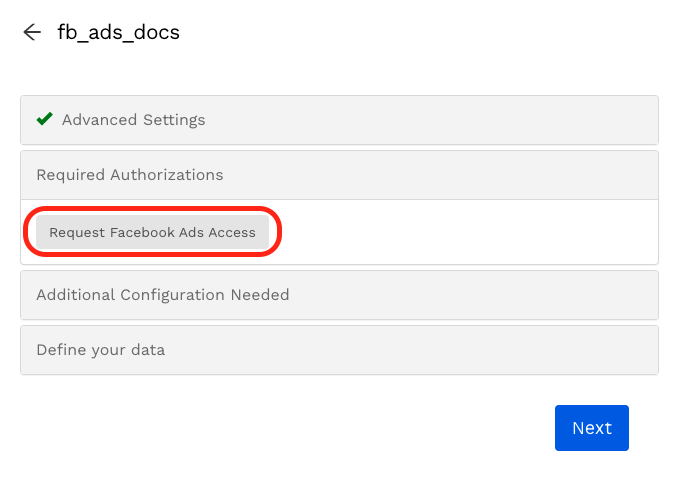Click the blue Next button

[x=591, y=428]
